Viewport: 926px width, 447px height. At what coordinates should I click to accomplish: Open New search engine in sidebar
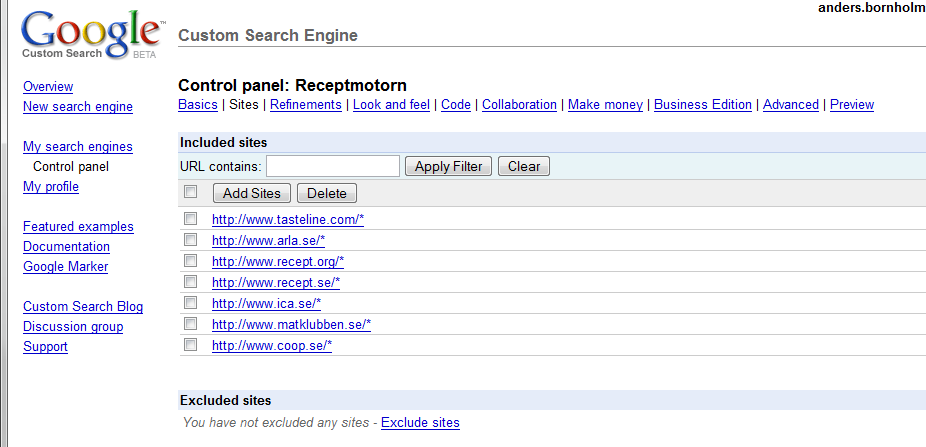coord(78,107)
